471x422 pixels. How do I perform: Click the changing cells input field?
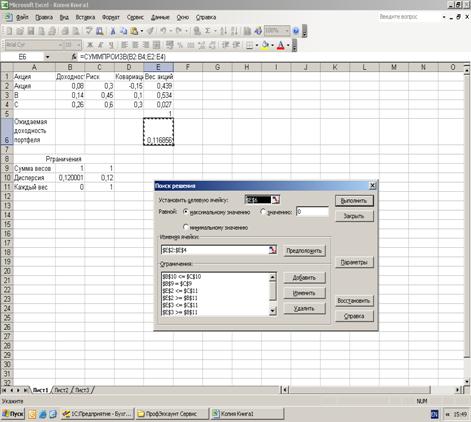point(215,250)
